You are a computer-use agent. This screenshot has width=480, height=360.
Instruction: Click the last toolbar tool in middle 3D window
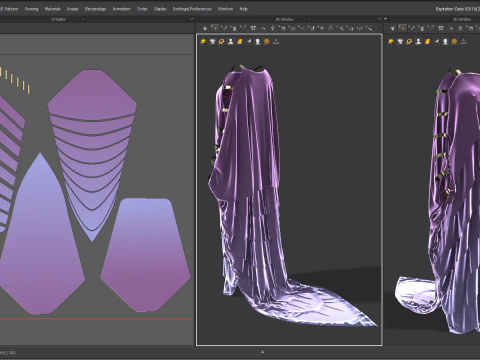coord(369,28)
